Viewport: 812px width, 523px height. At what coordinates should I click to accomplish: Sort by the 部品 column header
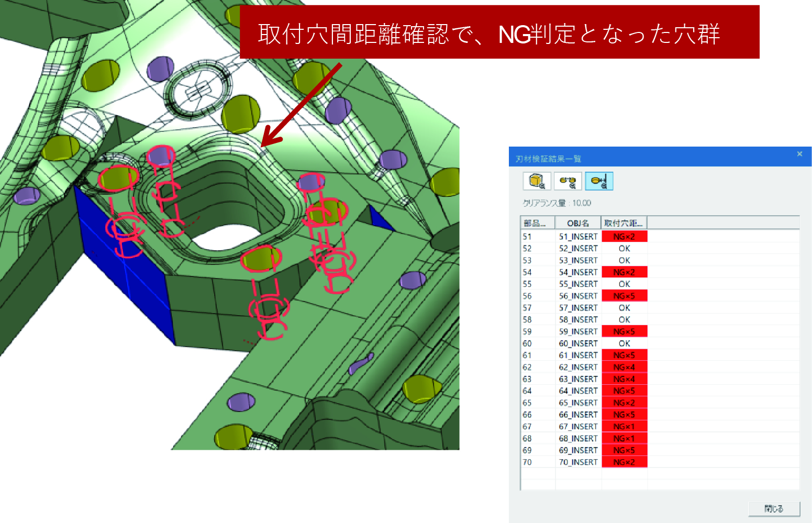537,223
